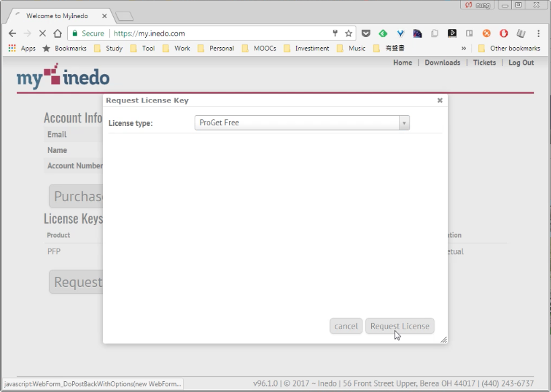Open browser home page icon
Screen dimensions: 551x392
[x=58, y=34]
